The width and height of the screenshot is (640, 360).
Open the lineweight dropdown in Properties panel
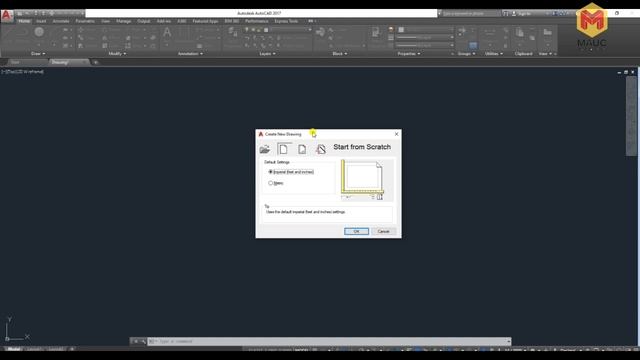[x=426, y=38]
